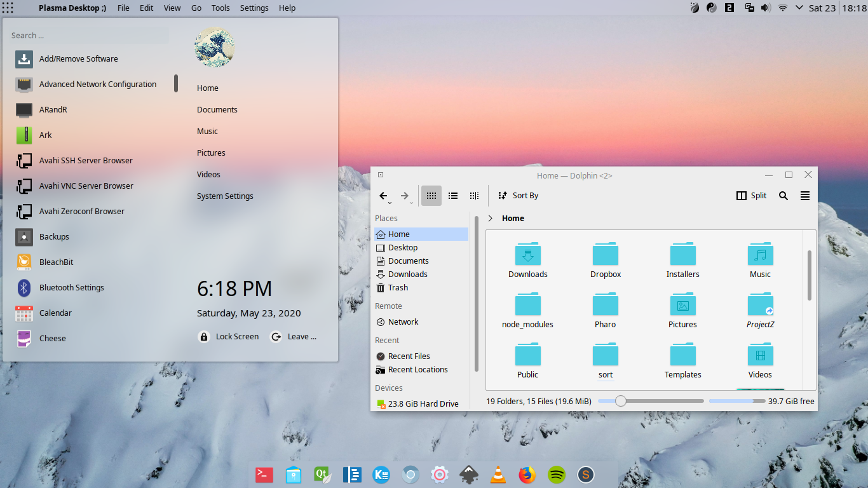Viewport: 868px width, 488px height.
Task: Click the launcher Search field
Action: [x=89, y=36]
